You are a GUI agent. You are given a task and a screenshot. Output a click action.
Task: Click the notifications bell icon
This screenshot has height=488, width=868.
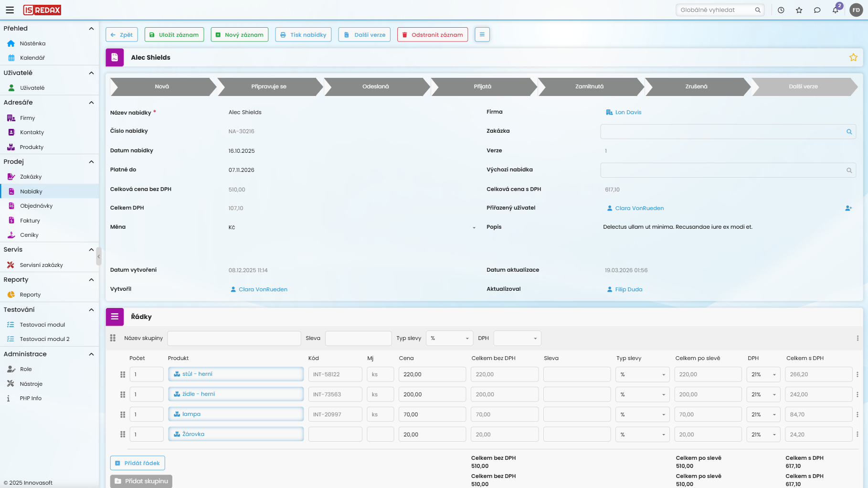click(x=835, y=10)
